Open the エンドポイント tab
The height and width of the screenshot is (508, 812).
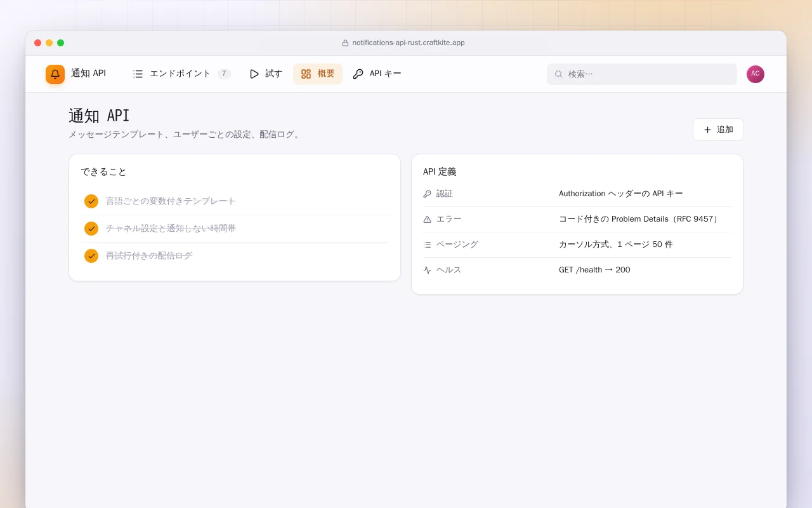[181, 74]
